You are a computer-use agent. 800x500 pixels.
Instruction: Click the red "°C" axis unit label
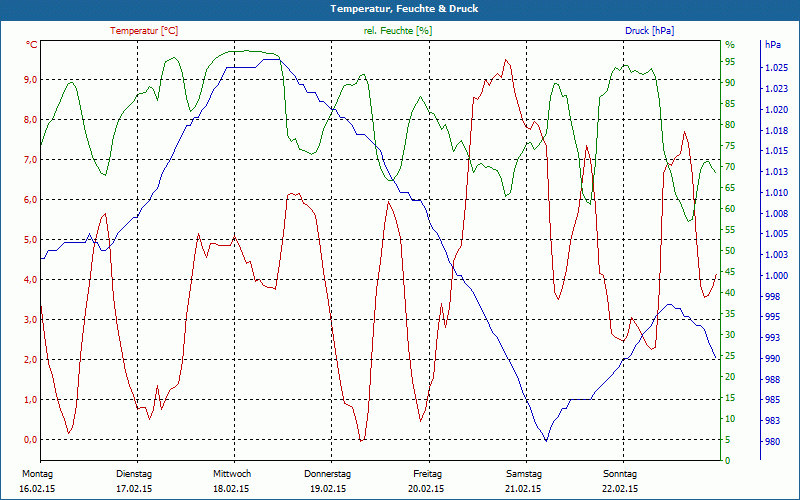31,45
